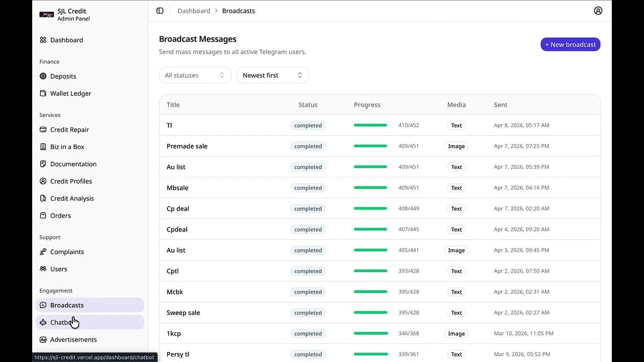Screen dimensions: 644x362
Task: Open the All statuses filter dropdown
Action: coord(195,75)
